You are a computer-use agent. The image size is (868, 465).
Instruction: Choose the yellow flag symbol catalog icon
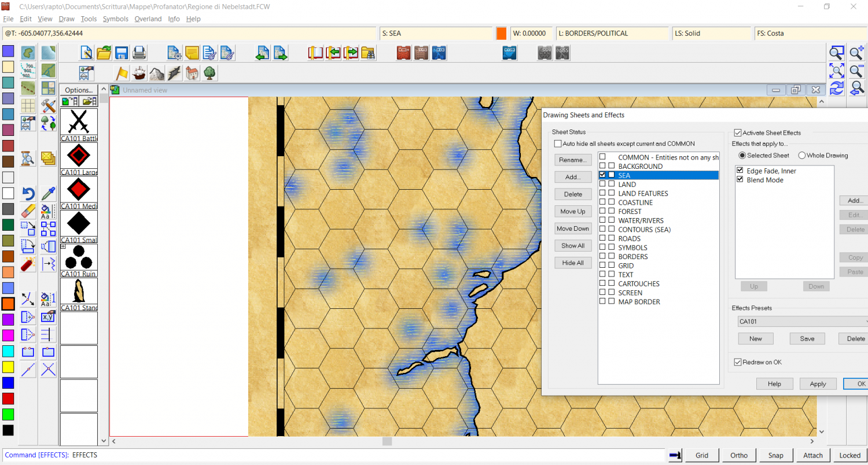coord(122,73)
